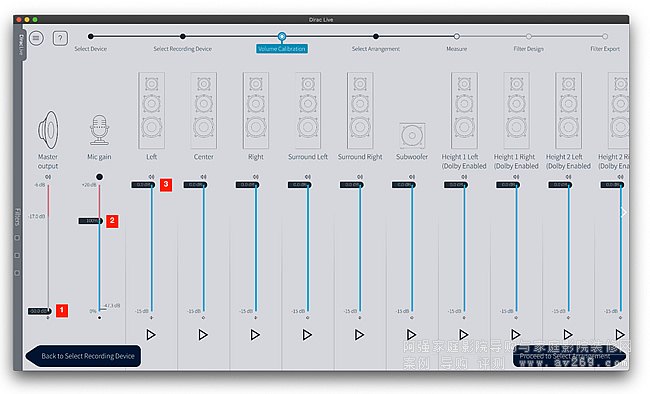Select the Center speaker icon
This screenshot has height=394, width=650.
point(204,111)
